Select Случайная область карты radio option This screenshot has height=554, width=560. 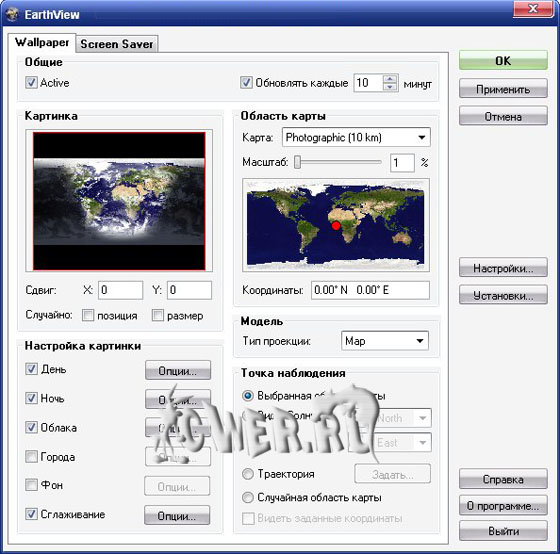click(248, 497)
